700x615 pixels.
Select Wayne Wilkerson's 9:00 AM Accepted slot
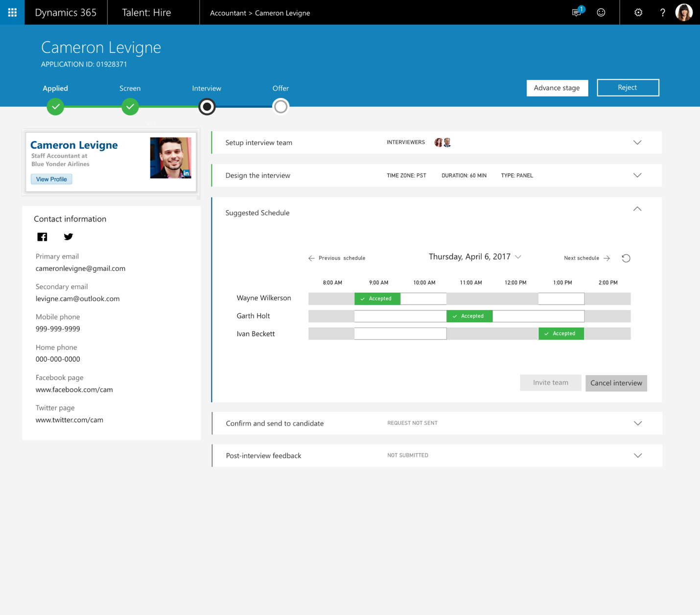(377, 299)
